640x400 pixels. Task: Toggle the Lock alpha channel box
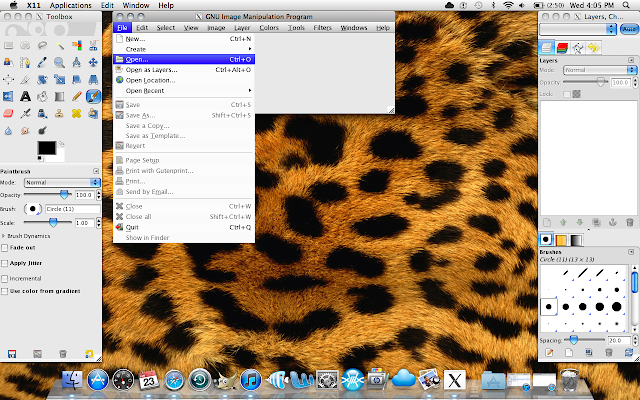tap(576, 94)
